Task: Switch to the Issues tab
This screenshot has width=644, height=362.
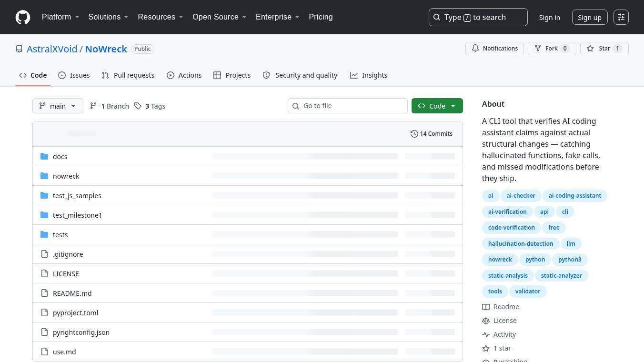Action: [74, 75]
